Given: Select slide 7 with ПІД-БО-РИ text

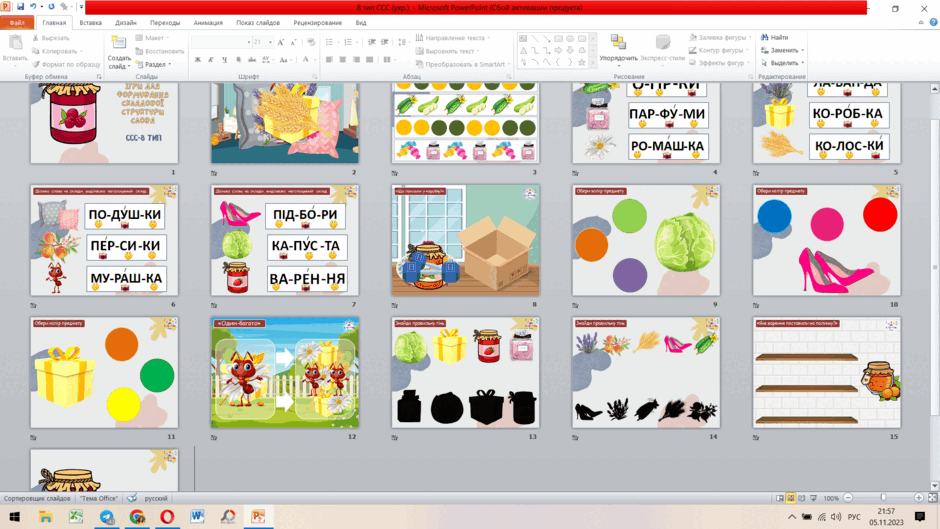Looking at the screenshot, I should [285, 240].
